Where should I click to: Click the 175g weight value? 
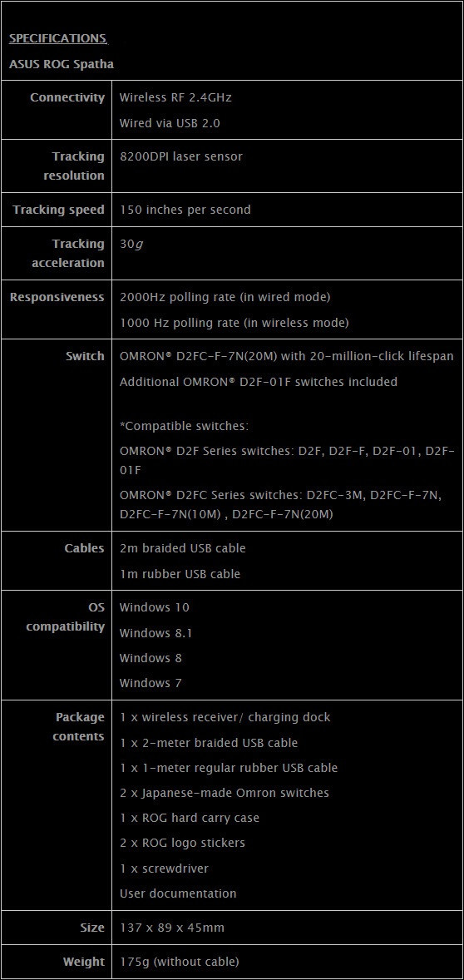click(x=180, y=962)
